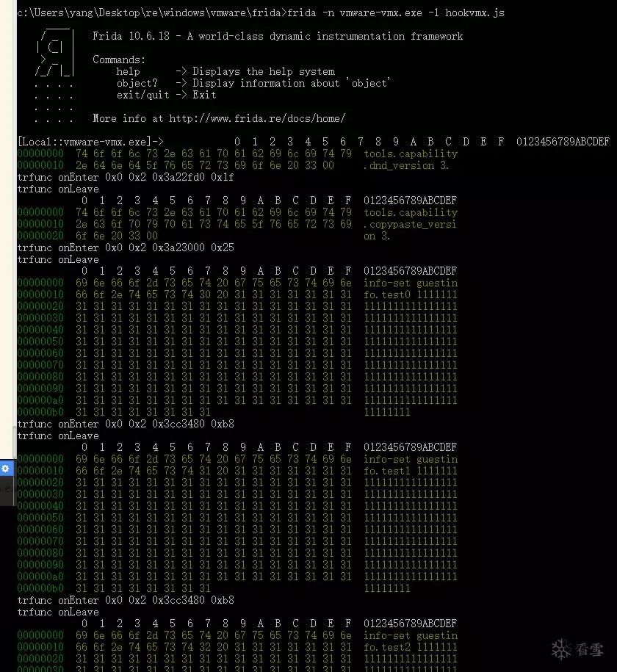Image resolution: width=617 pixels, height=672 pixels.
Task: Click the hex row "6f 6e 20 33 00"
Action: tap(117, 236)
